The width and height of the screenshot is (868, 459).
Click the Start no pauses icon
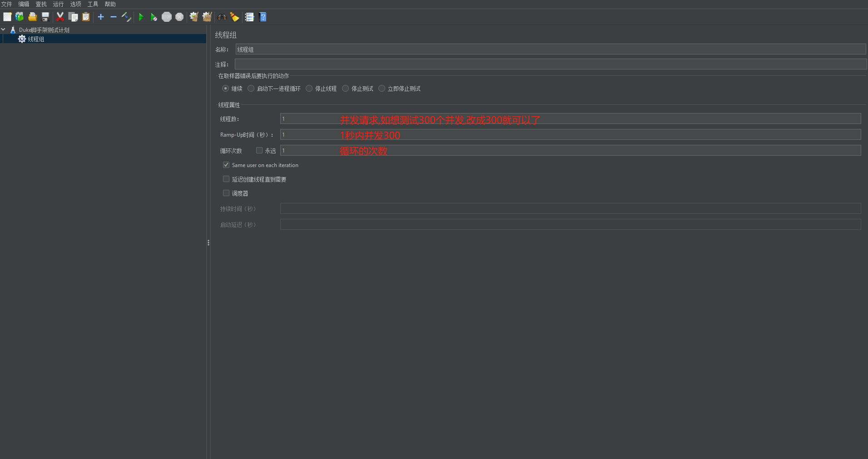(154, 17)
